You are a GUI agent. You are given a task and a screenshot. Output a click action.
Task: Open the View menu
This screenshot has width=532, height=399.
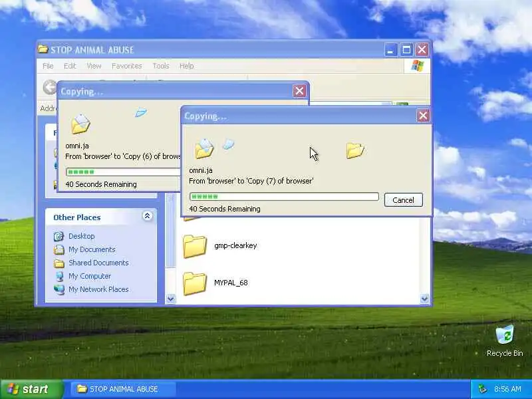pyautogui.click(x=94, y=66)
